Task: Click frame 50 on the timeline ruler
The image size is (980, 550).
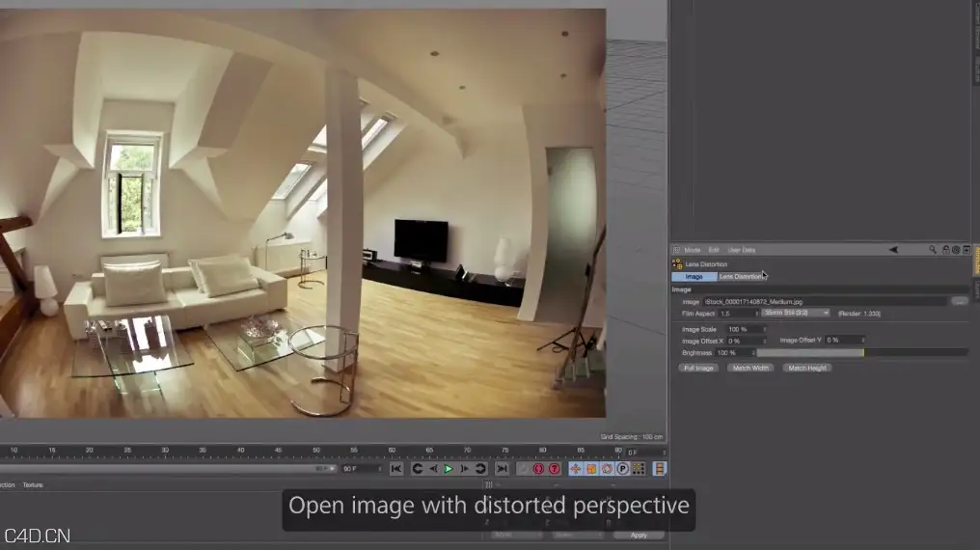Action: pyautogui.click(x=316, y=450)
